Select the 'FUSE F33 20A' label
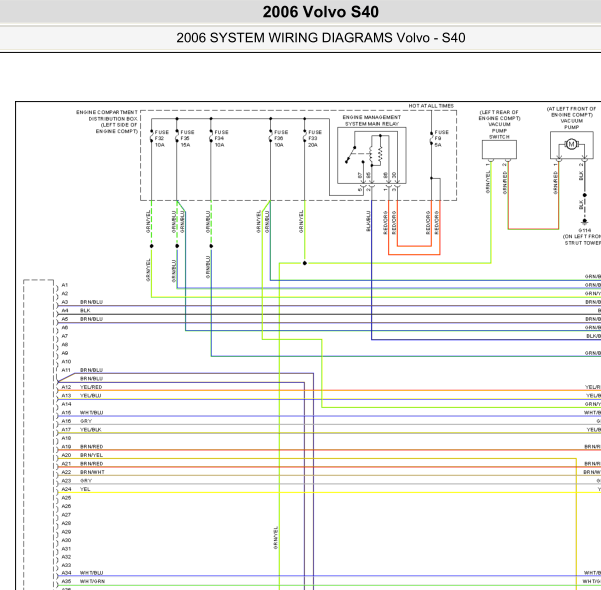This screenshot has height=590, width=601. (x=315, y=138)
